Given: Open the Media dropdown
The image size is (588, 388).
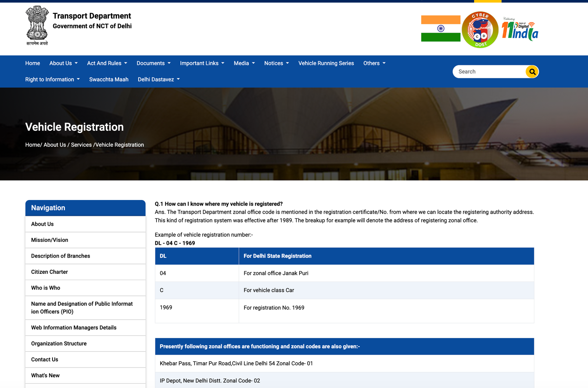Looking at the screenshot, I should click(x=244, y=63).
